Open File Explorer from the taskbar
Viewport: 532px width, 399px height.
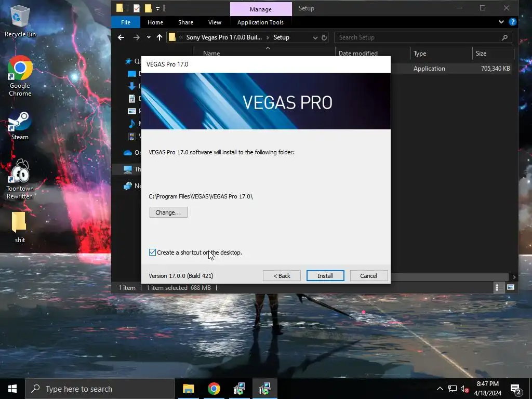[188, 389]
